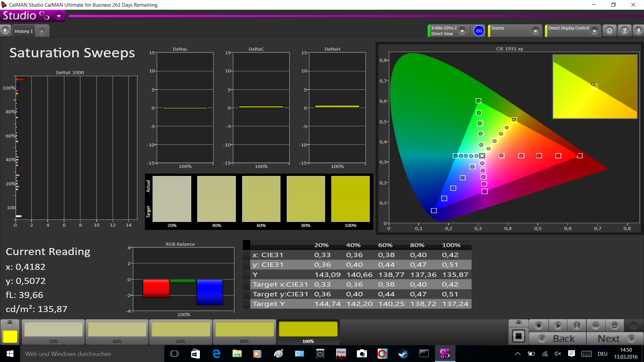Switch to the History 1 tab
Screen dimensions: 644x362
24,31
